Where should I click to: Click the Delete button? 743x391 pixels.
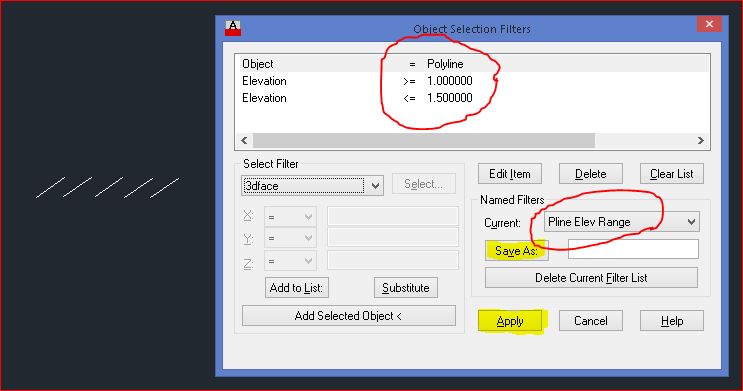point(590,174)
